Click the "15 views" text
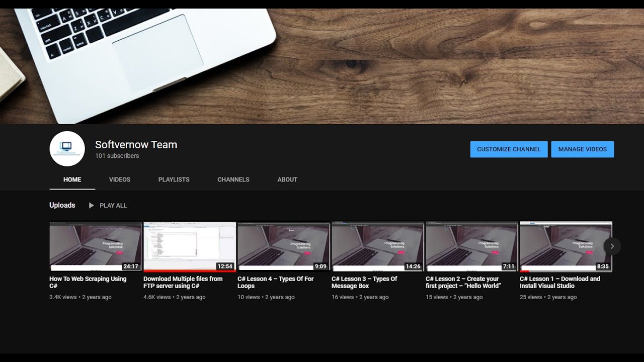This screenshot has height=362, width=644. [x=437, y=297]
